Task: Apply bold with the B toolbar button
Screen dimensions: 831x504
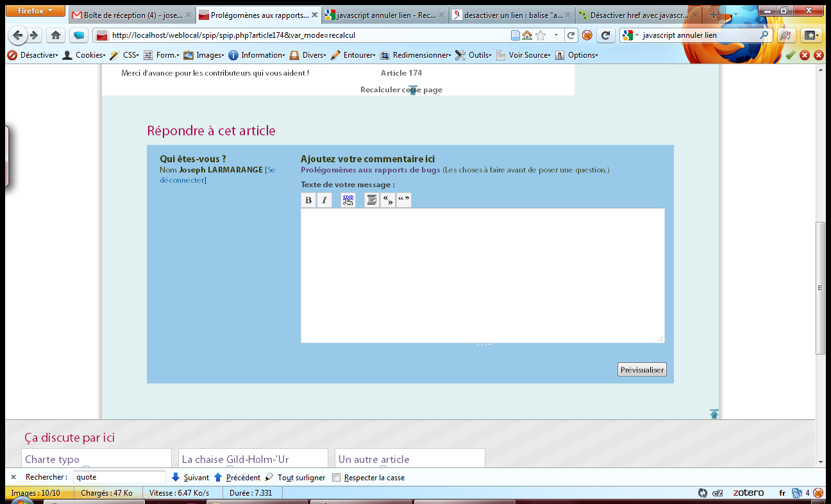Action: [308, 200]
